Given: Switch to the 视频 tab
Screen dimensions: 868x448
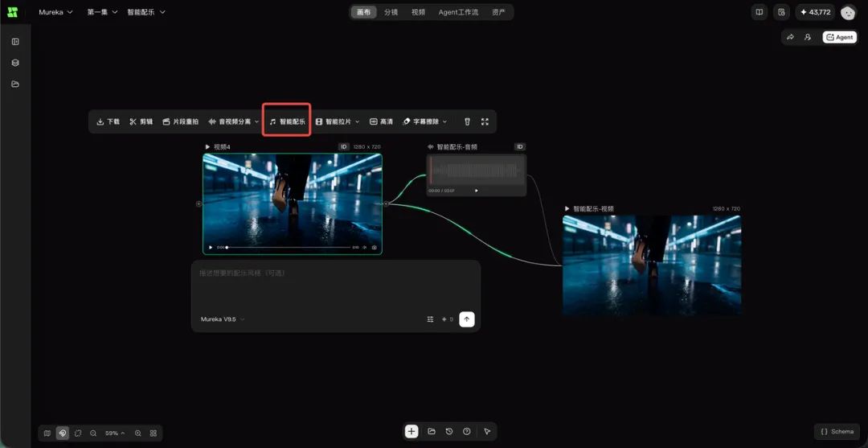Looking at the screenshot, I should 418,12.
